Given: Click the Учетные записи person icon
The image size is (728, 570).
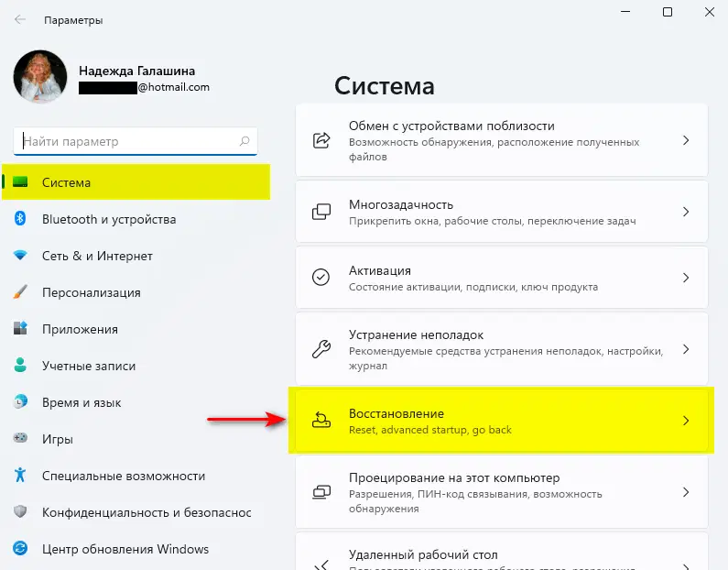Looking at the screenshot, I should 19,366.
